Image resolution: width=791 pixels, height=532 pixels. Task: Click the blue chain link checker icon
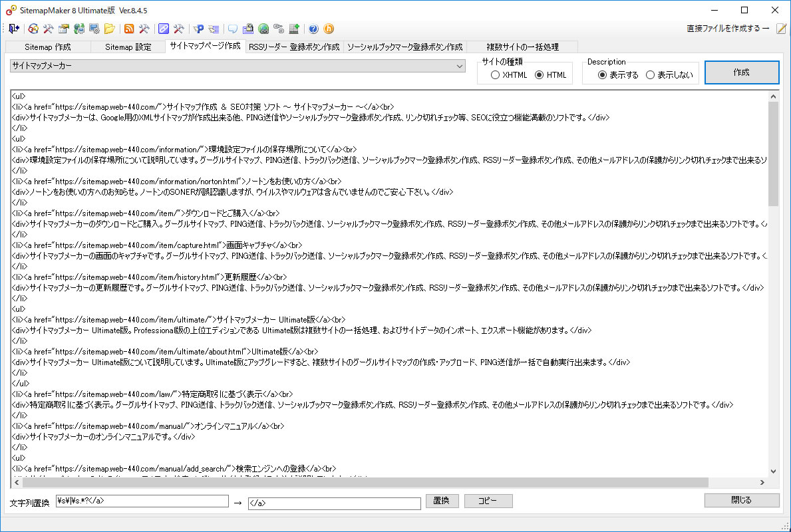coord(164,29)
